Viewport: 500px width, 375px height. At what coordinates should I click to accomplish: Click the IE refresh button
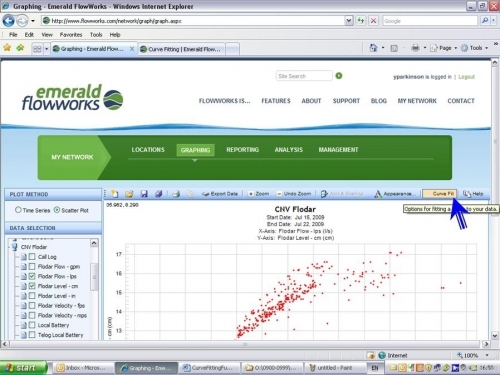(361, 21)
